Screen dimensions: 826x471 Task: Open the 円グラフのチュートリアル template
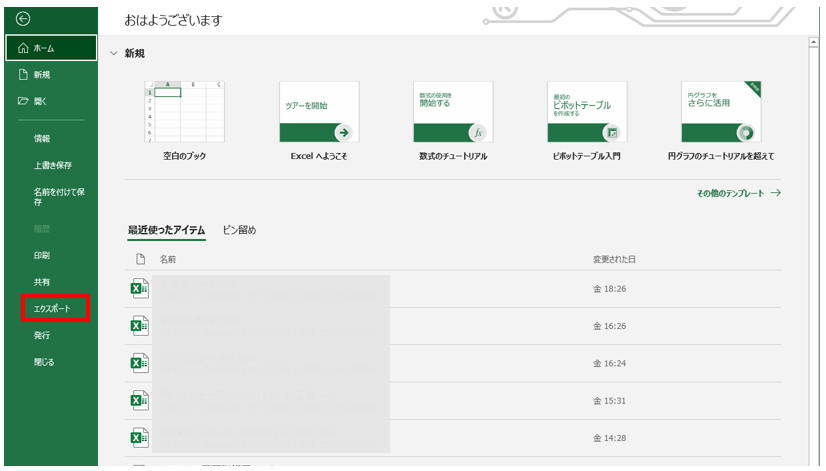pos(720,112)
